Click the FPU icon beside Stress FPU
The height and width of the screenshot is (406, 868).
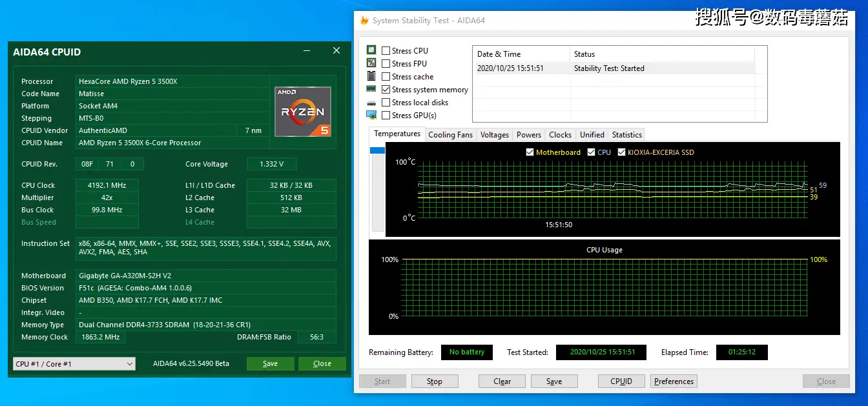[371, 63]
